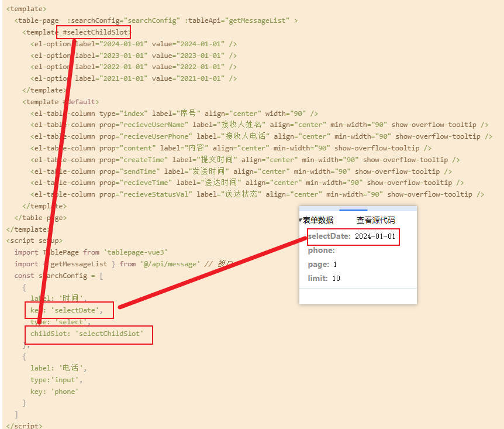Click the closing </table-page> tag

pyautogui.click(x=40, y=218)
